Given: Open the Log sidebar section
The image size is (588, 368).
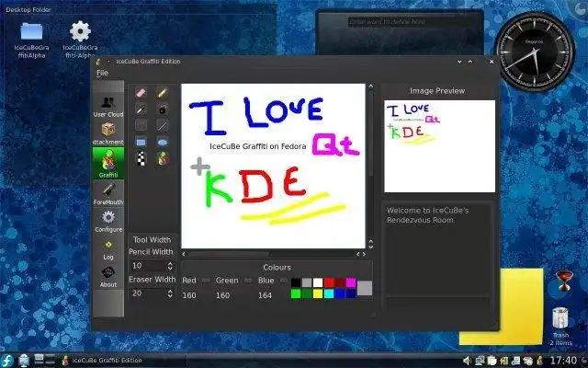Looking at the screenshot, I should 108,250.
